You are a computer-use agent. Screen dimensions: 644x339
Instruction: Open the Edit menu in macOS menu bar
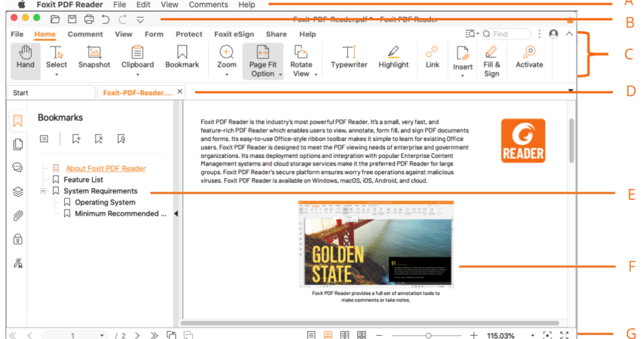pyautogui.click(x=143, y=5)
